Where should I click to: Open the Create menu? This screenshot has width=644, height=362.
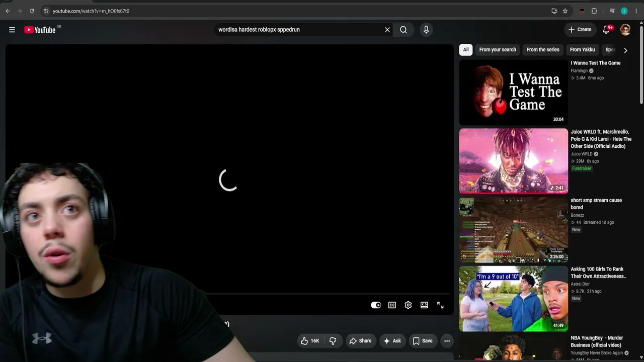580,30
